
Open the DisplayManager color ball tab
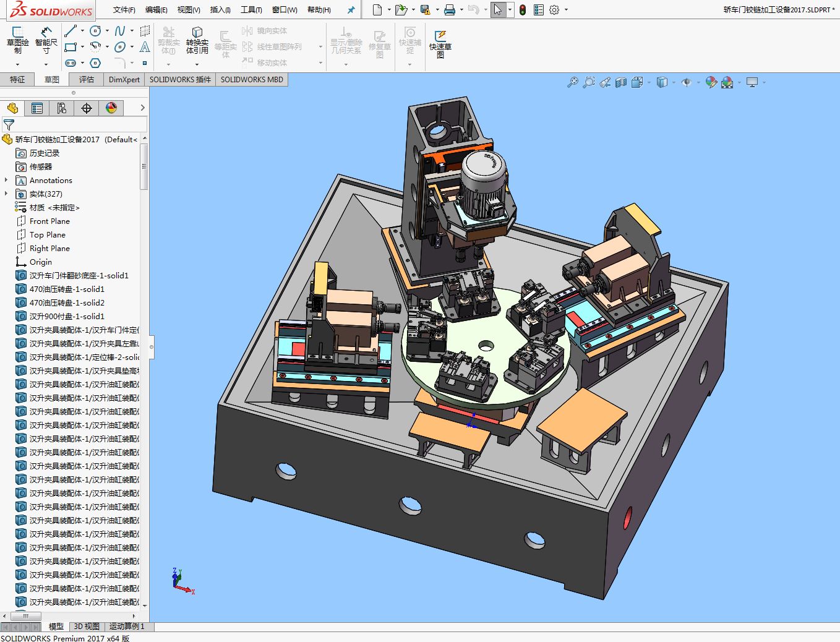point(111,108)
